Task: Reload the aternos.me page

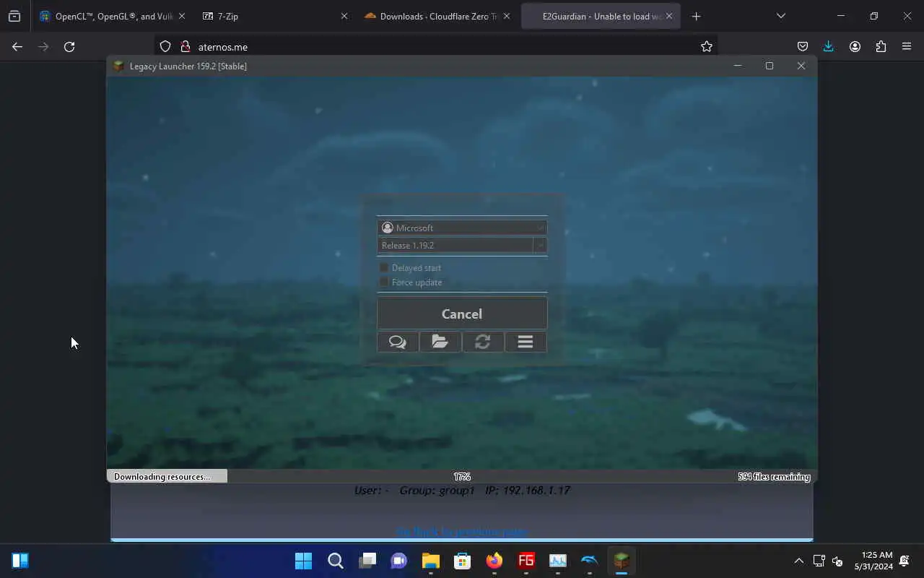Action: coord(69,46)
